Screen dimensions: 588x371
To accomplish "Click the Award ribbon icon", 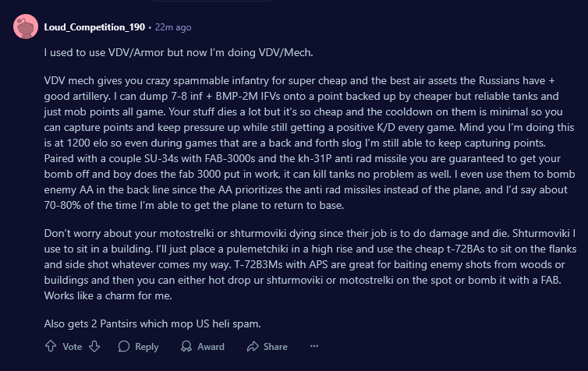I will [184, 347].
